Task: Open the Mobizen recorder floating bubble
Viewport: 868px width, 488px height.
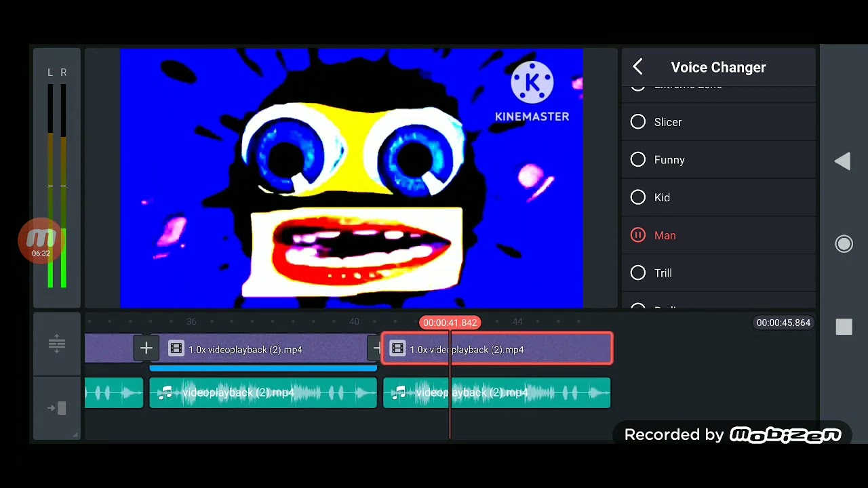Action: coord(41,241)
